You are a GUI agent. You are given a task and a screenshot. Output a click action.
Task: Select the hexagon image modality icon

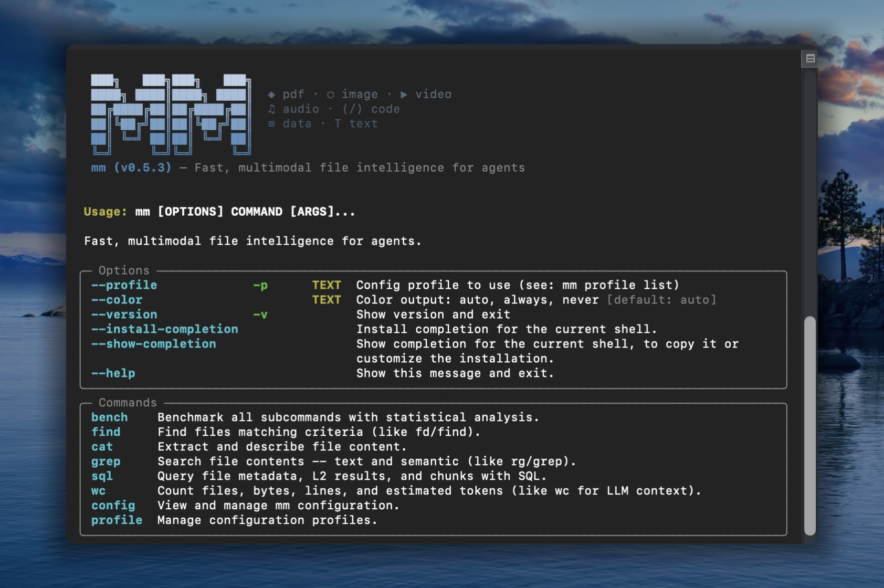(331, 94)
